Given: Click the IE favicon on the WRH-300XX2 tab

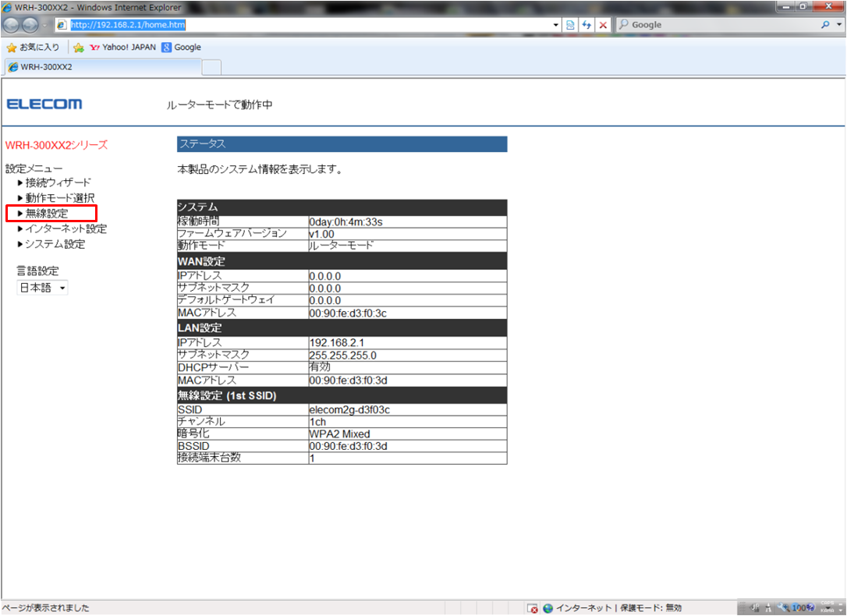Looking at the screenshot, I should click(x=13, y=67).
